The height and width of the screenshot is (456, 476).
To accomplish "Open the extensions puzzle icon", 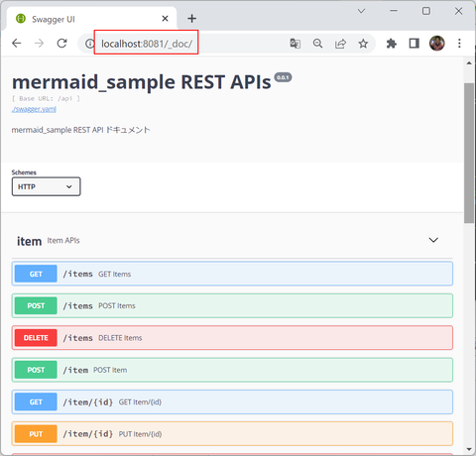I will click(392, 44).
